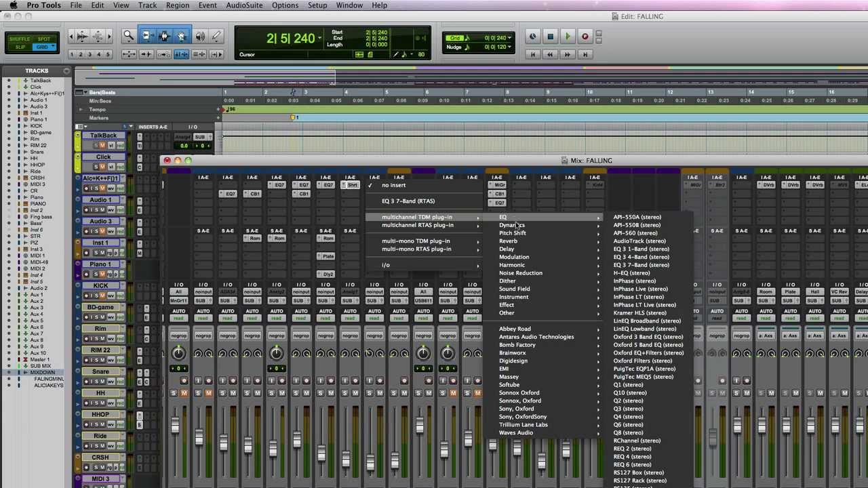Select the Zoomer tool
868x488 pixels.
(x=128, y=36)
